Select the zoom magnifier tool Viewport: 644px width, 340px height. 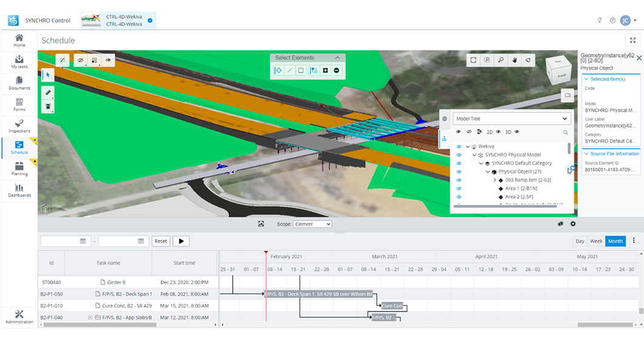[x=501, y=60]
